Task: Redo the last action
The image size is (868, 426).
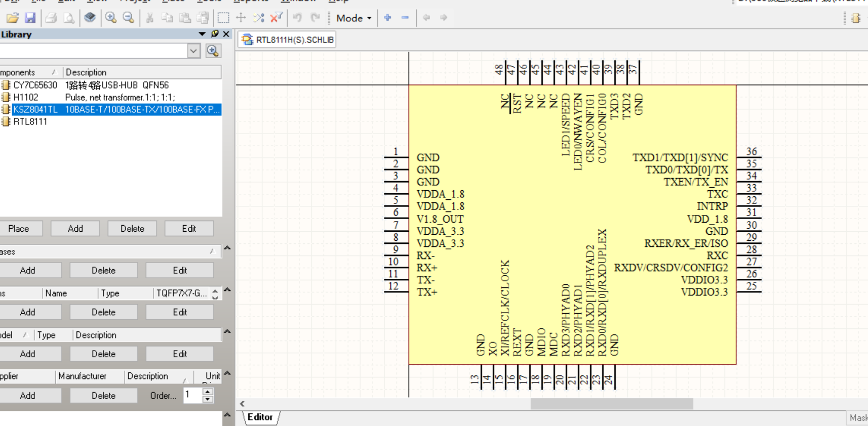Action: 315,18
